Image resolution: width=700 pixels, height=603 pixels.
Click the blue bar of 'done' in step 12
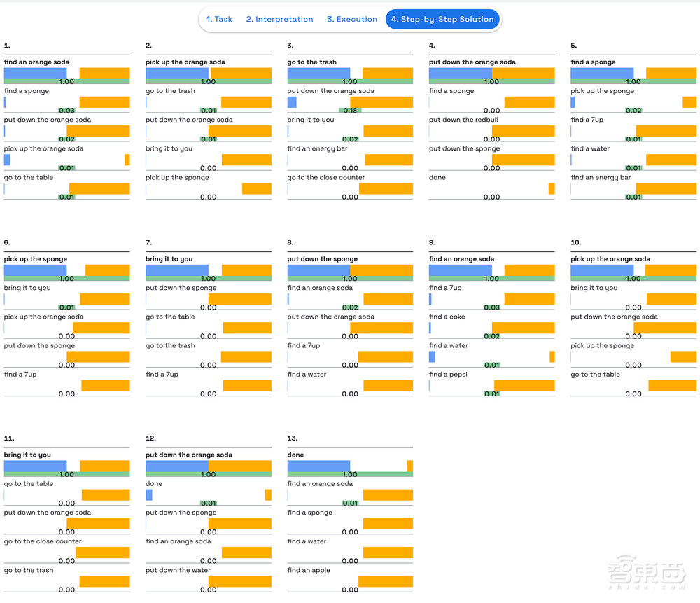pyautogui.click(x=149, y=495)
